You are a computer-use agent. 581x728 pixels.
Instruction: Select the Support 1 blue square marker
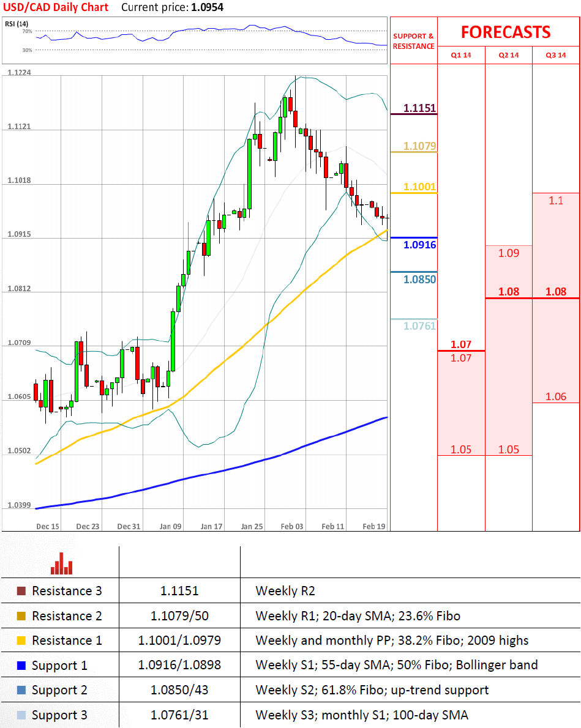coord(21,665)
